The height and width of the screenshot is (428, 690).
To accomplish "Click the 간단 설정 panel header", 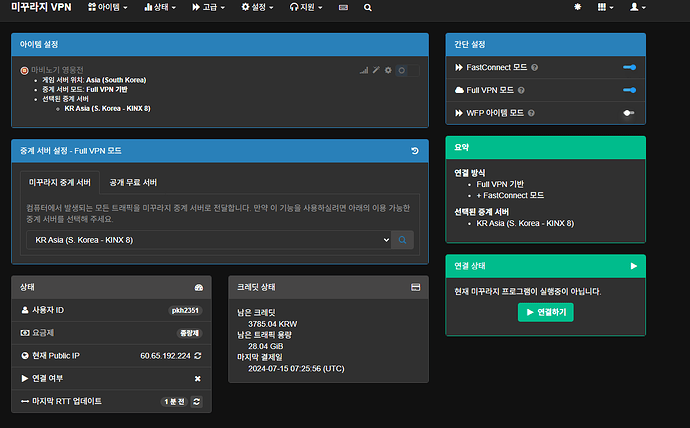I will (546, 44).
